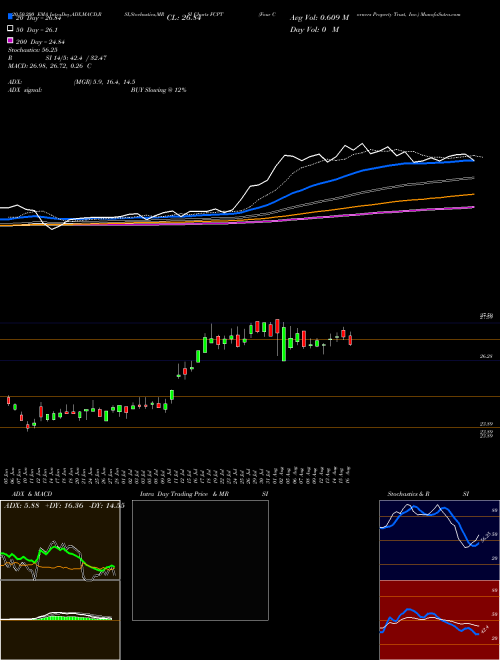The image size is (500, 660).
Task: Open the empty Intra Day Trading Price chart box
Action: (x=200, y=560)
